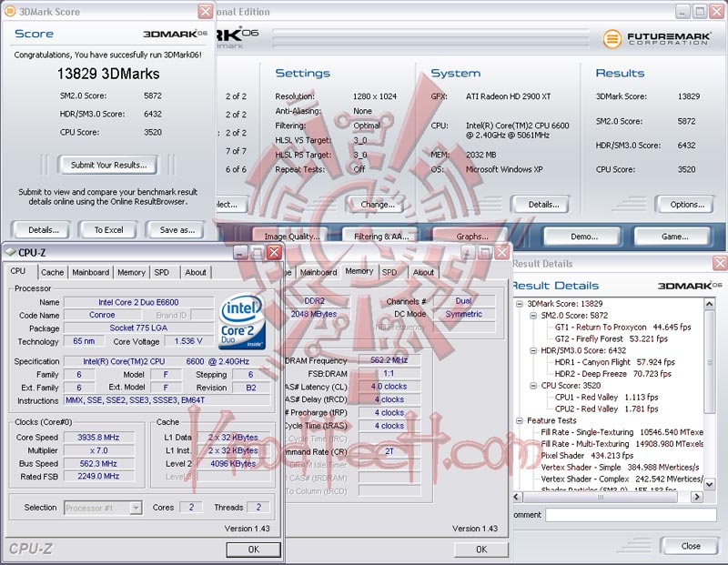This screenshot has height=565, width=728.
Task: Click the 13829 3DMarks score text
Action: tap(108, 74)
